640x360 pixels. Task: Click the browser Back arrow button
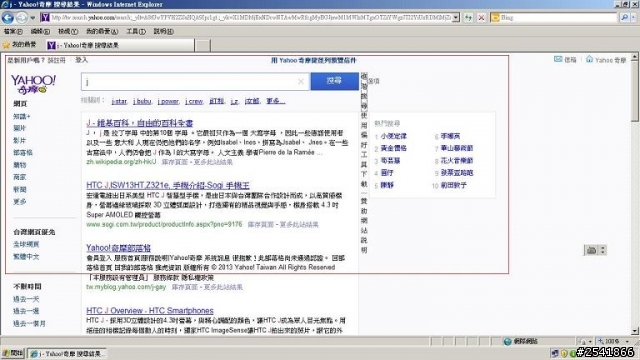8,18
